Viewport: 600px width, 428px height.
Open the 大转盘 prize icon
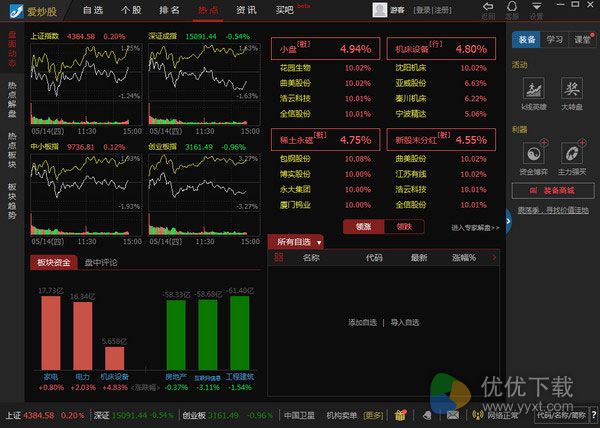click(572, 89)
